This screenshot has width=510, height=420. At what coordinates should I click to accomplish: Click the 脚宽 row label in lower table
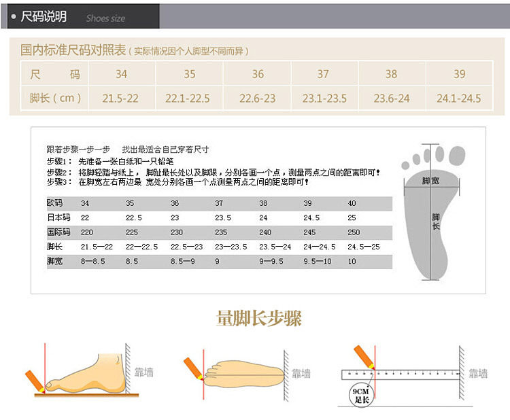[54, 261]
